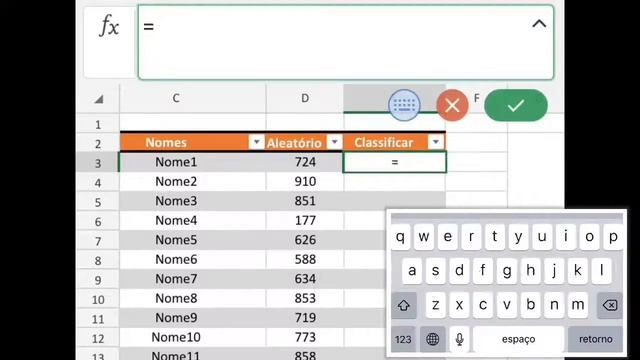Click the Nomes header cell
This screenshot has height=360, width=640.
193,142
